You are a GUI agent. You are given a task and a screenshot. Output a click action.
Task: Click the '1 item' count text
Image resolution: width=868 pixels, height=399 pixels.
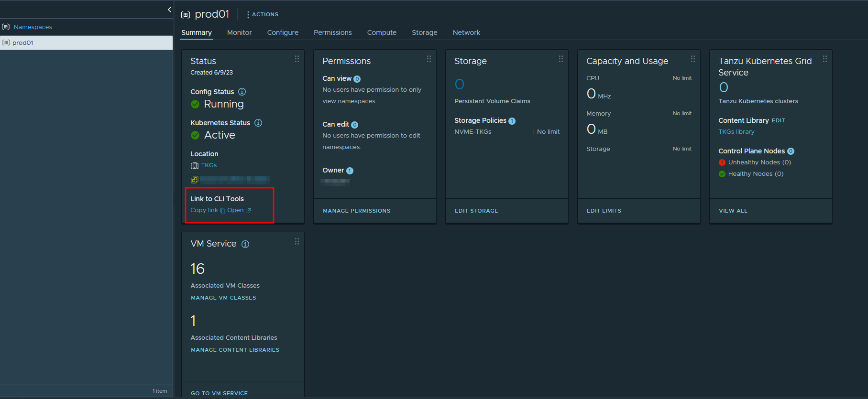point(160,391)
